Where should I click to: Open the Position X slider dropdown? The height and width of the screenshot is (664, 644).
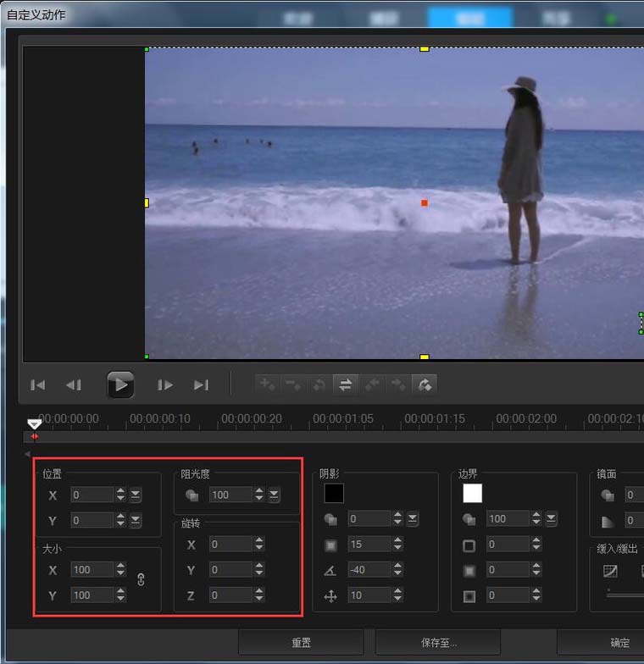136,495
